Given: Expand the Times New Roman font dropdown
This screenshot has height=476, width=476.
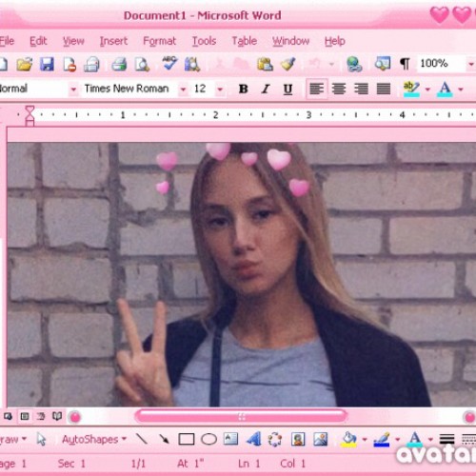Looking at the screenshot, I should 183,89.
